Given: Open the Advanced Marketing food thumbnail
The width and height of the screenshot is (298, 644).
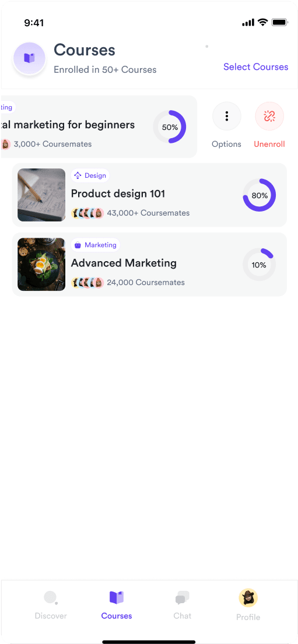Looking at the screenshot, I should coord(41,265).
